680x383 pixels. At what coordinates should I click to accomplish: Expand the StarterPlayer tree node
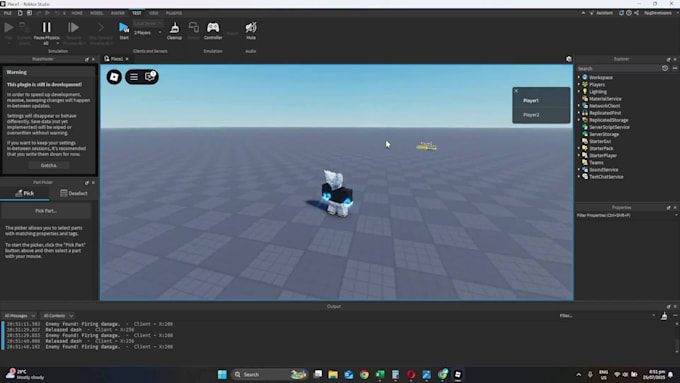point(579,155)
